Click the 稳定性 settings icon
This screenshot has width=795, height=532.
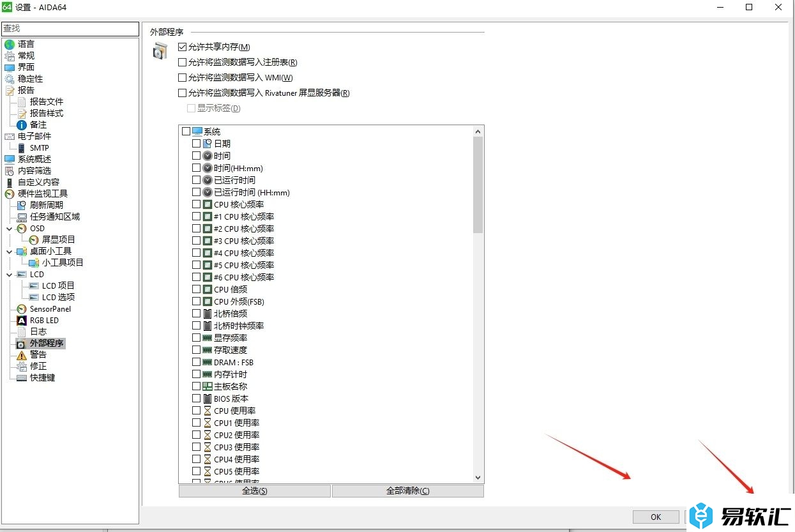tap(10, 79)
